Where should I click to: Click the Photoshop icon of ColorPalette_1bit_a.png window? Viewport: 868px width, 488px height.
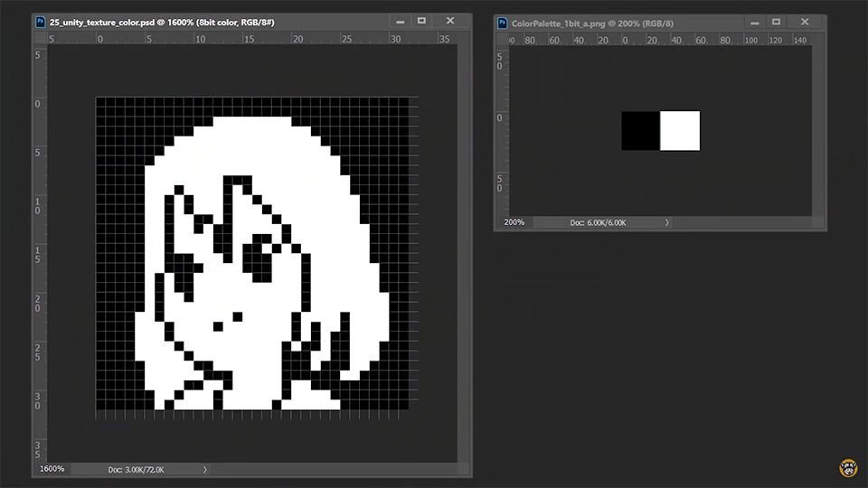click(x=502, y=21)
